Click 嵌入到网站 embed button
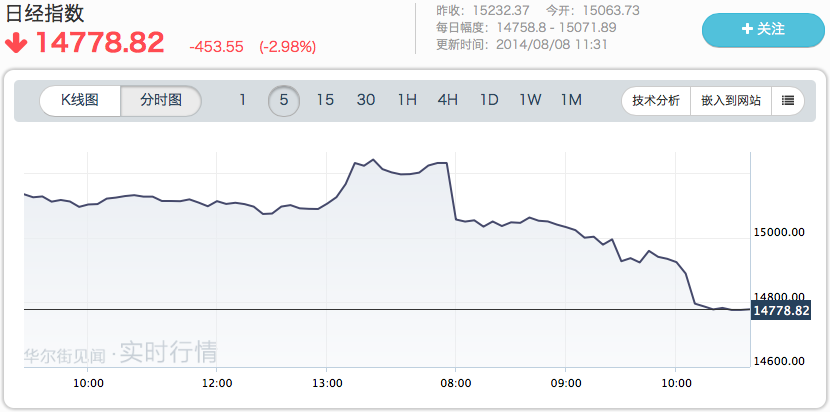 click(x=731, y=100)
